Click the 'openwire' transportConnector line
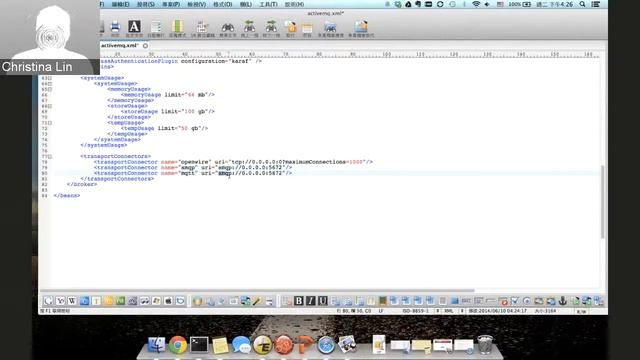640x360 pixels. [233, 162]
